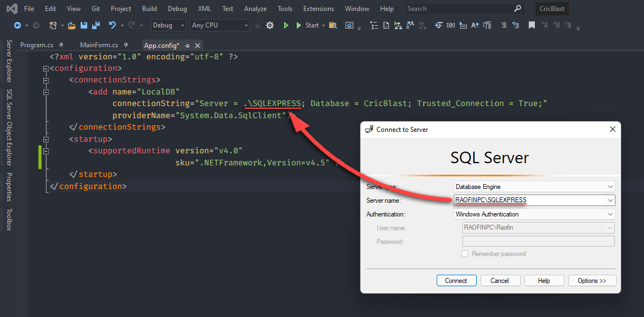Click the bracketed at-sign [@] toolbar icon
The image size is (644, 317).
pos(451,25)
